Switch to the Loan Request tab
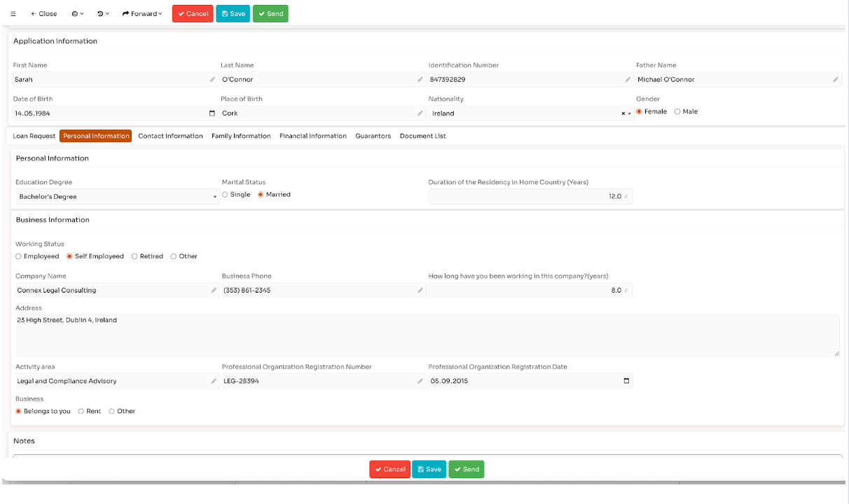 pos(34,136)
